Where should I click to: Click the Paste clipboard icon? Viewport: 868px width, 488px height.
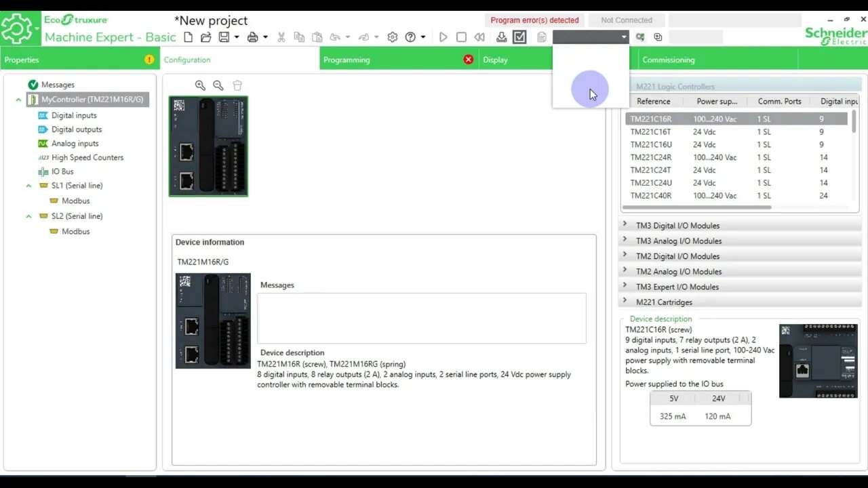pos(317,37)
